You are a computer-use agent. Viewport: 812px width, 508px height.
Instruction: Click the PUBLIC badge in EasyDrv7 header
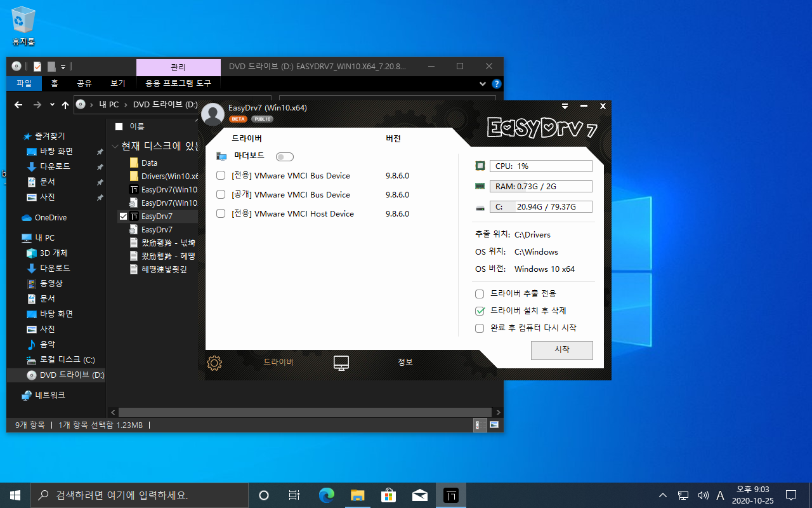tap(262, 119)
